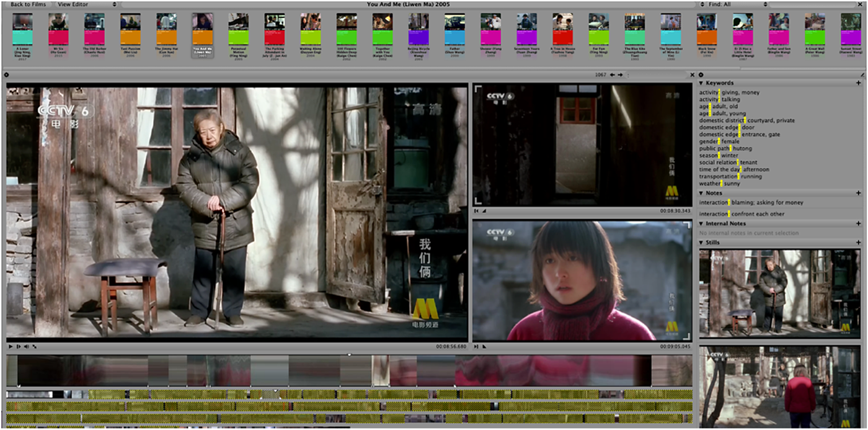Click note 'interaction: blaming; asking for money'
The height and width of the screenshot is (430, 868).
[x=751, y=203]
